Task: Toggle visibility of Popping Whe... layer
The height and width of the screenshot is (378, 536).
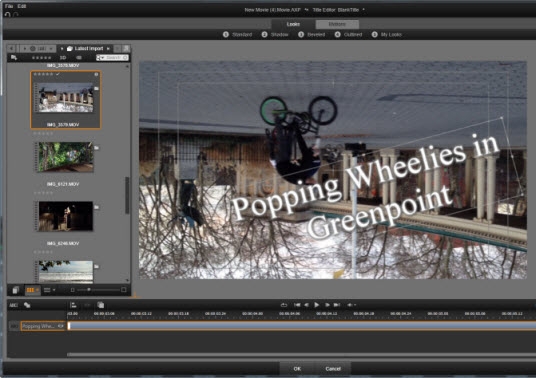Action: (x=61, y=326)
